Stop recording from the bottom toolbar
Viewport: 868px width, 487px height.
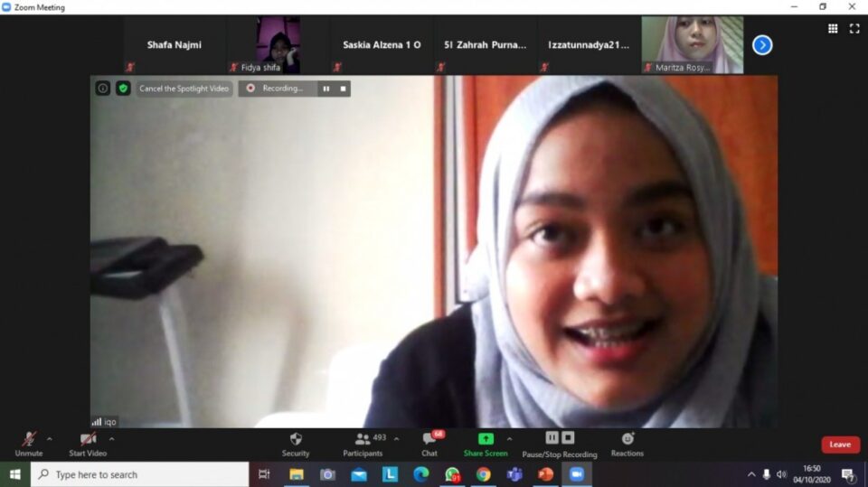(x=568, y=437)
